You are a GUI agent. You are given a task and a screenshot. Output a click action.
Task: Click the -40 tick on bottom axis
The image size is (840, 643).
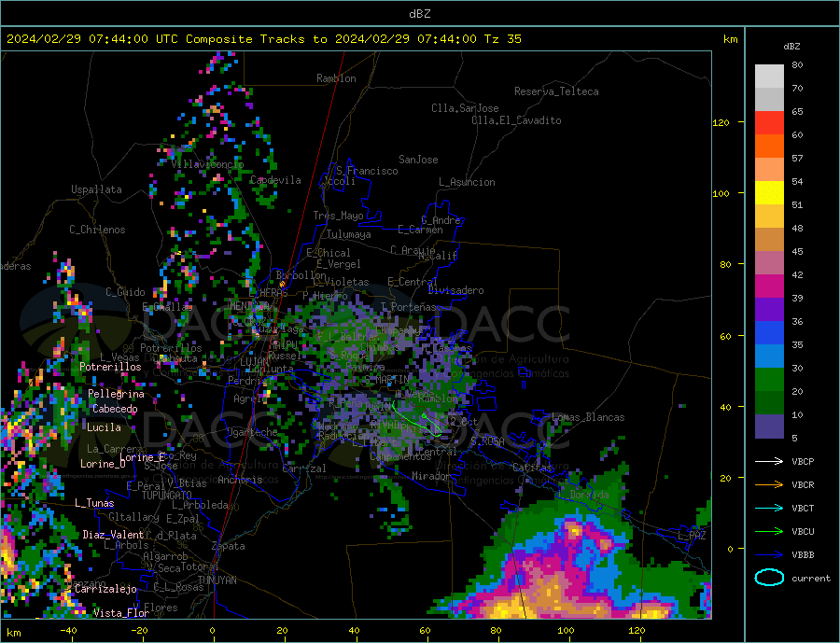coord(68,631)
